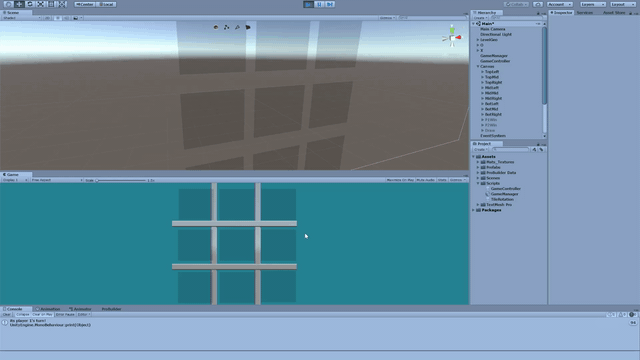Select Main Camera in Hierarchy
Image resolution: width=640 pixels, height=360 pixels.
[493, 29]
